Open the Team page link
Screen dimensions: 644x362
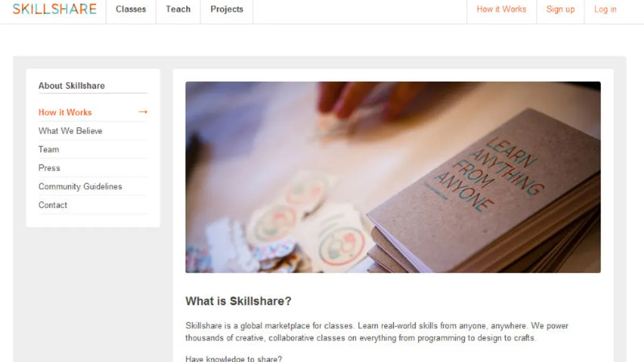(49, 149)
